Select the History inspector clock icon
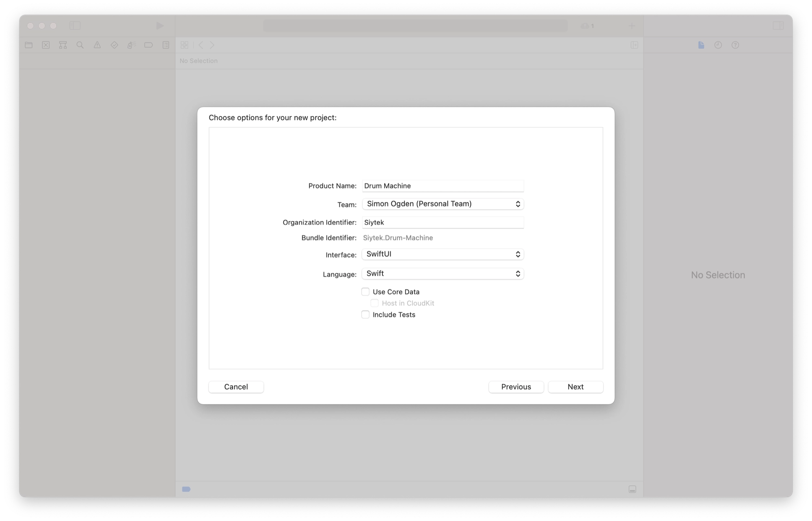 [x=718, y=45]
